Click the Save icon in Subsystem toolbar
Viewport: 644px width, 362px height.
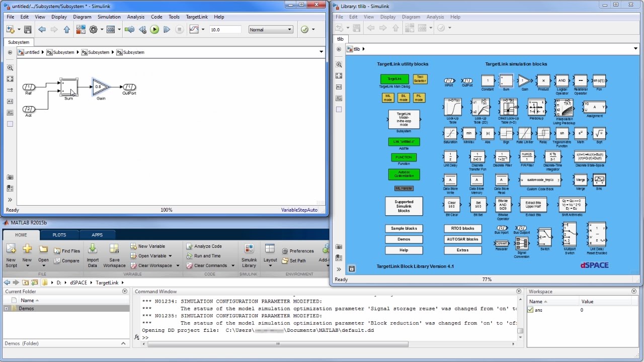(x=28, y=30)
